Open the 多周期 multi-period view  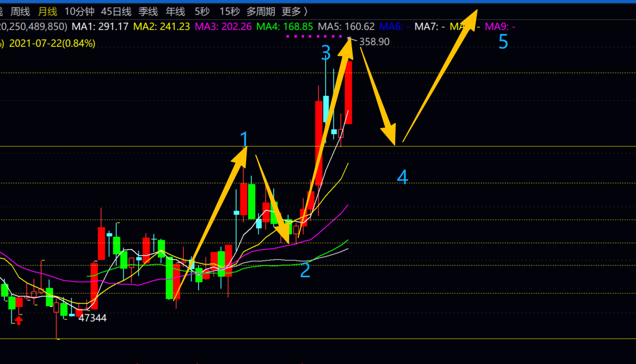coord(260,11)
